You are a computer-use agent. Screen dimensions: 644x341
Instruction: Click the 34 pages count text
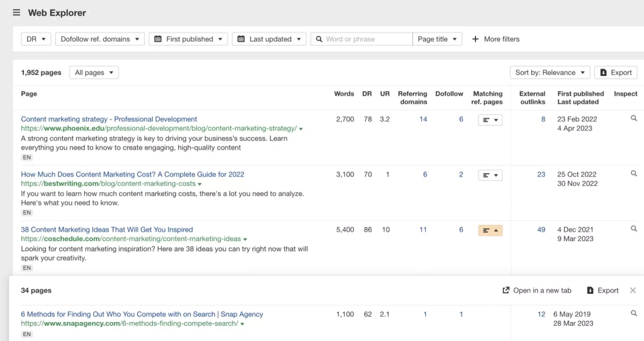coord(36,290)
